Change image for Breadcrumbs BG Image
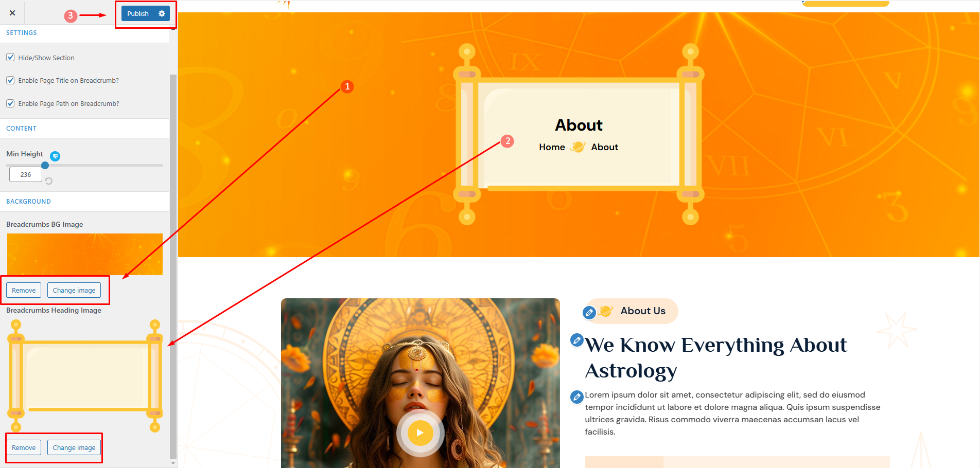 (74, 290)
